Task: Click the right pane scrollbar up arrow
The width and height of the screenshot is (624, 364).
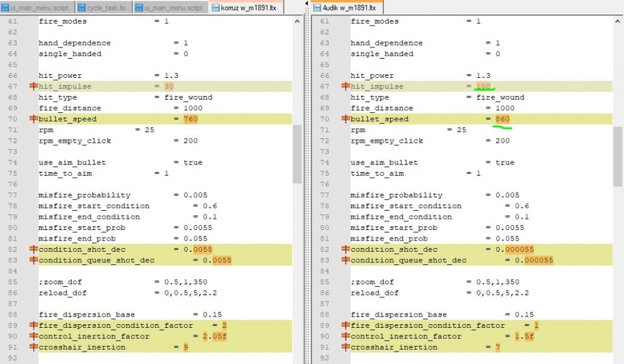Action: coord(618,21)
